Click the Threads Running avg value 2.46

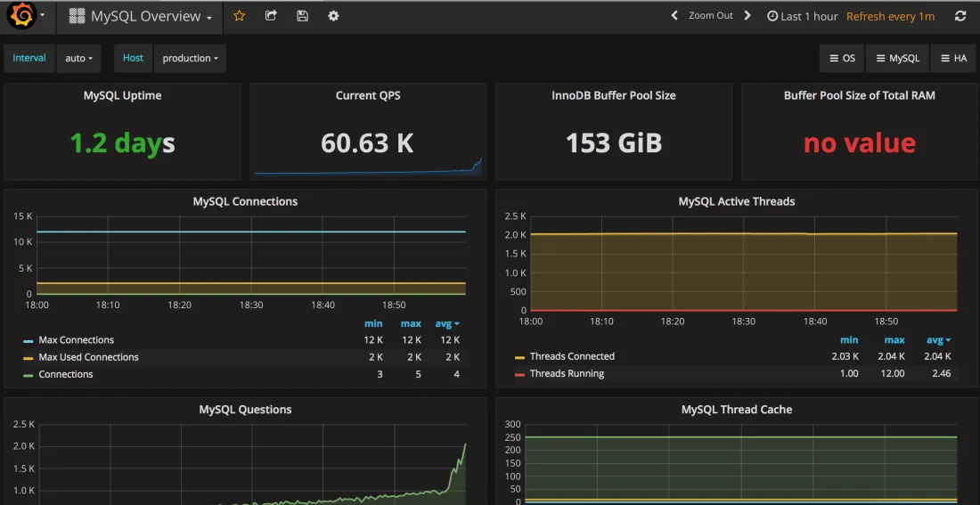point(941,373)
